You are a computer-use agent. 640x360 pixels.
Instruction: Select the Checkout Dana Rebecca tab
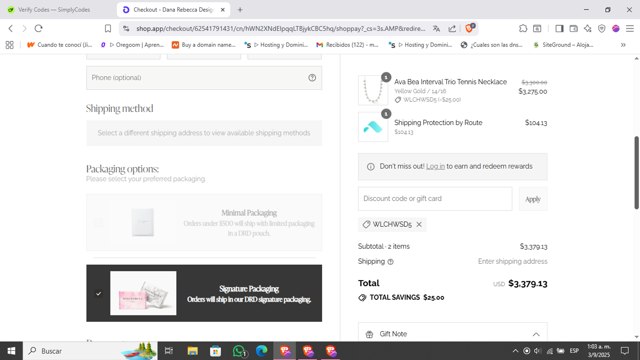173,9
